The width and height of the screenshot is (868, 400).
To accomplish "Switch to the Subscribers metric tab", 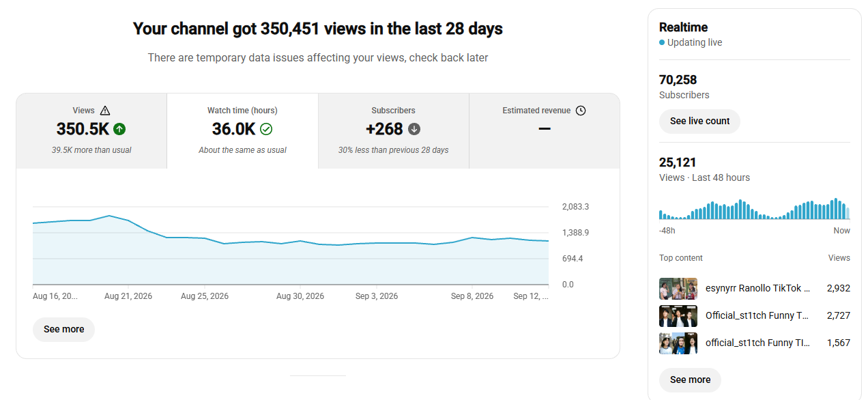I will point(394,131).
